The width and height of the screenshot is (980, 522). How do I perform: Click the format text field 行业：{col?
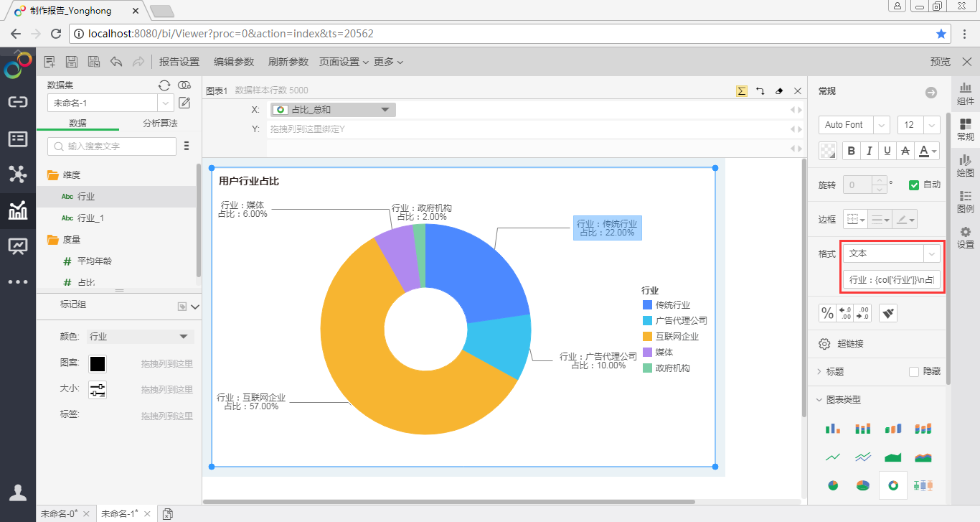pyautogui.click(x=891, y=279)
